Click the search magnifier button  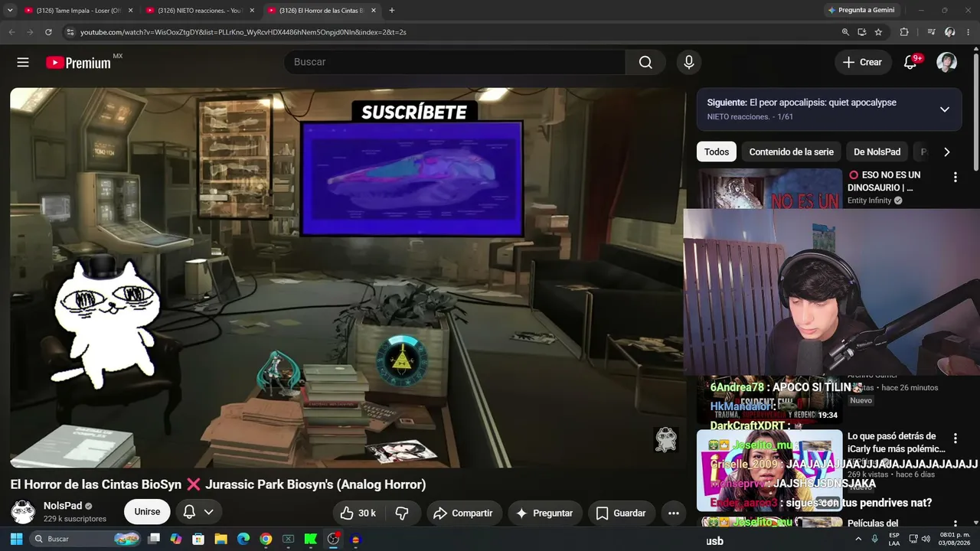coord(645,62)
